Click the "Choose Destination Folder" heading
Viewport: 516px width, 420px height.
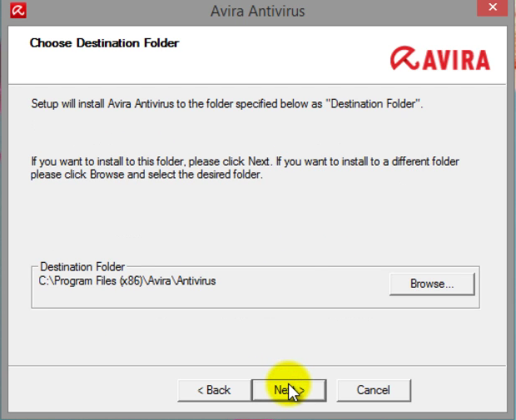pyautogui.click(x=104, y=43)
